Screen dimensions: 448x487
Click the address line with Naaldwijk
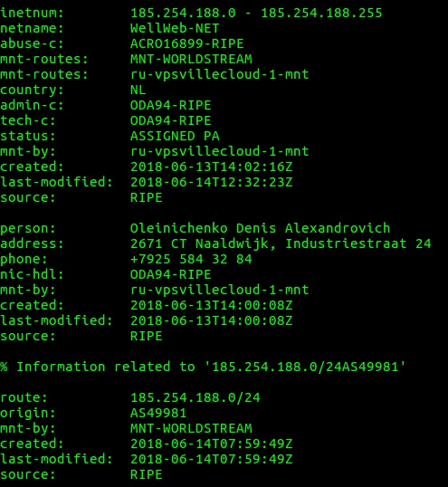tap(281, 243)
